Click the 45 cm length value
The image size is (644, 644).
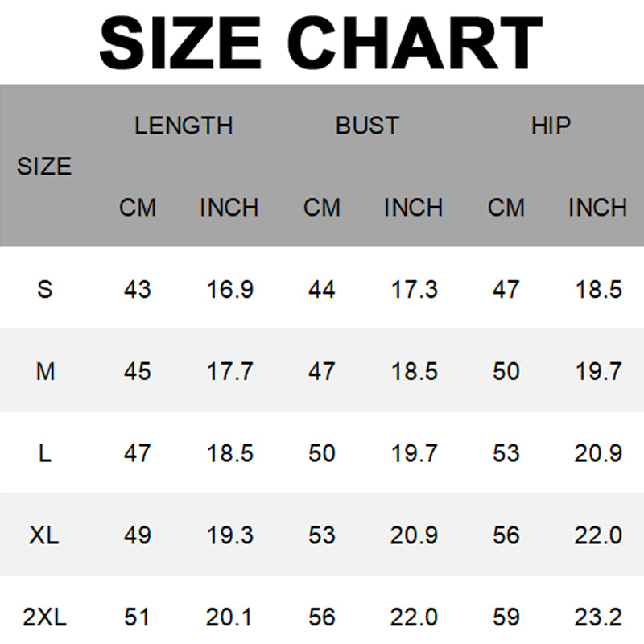(x=138, y=371)
